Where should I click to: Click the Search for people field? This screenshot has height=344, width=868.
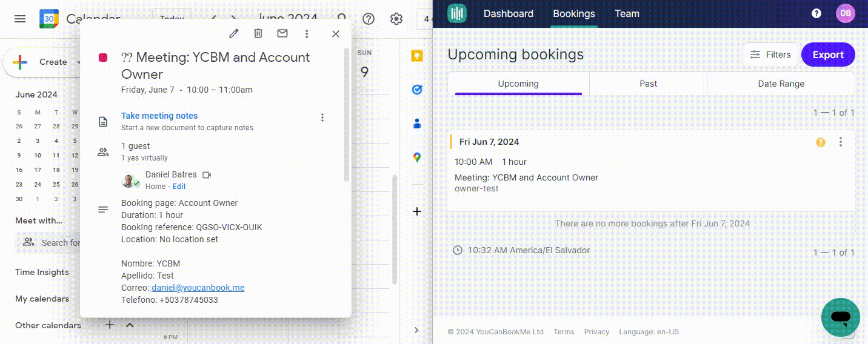coord(48,242)
